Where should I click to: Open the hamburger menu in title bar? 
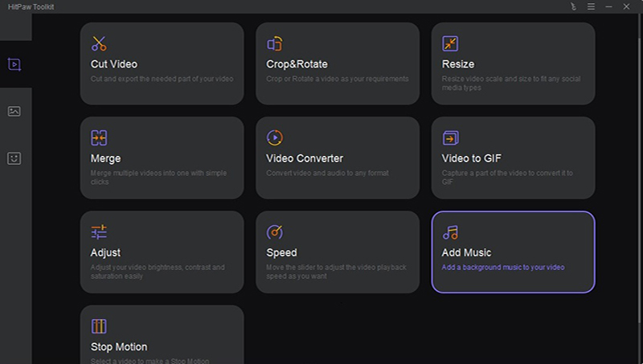point(591,6)
